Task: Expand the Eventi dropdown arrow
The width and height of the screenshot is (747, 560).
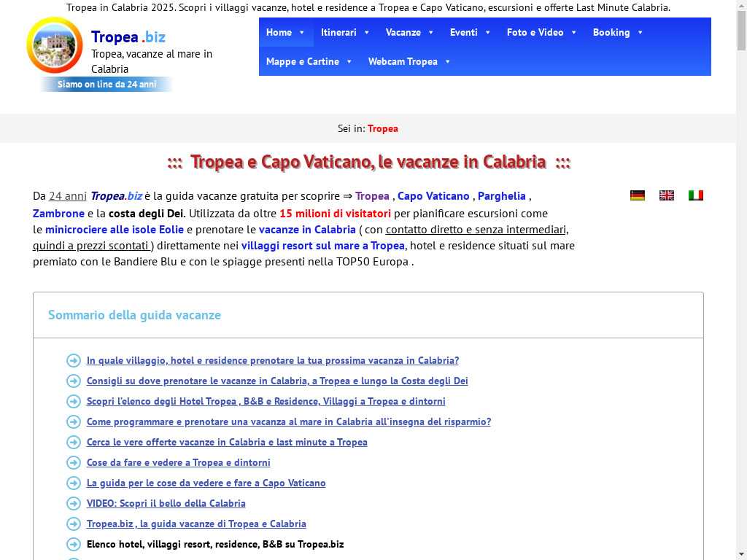Action: coord(488,32)
